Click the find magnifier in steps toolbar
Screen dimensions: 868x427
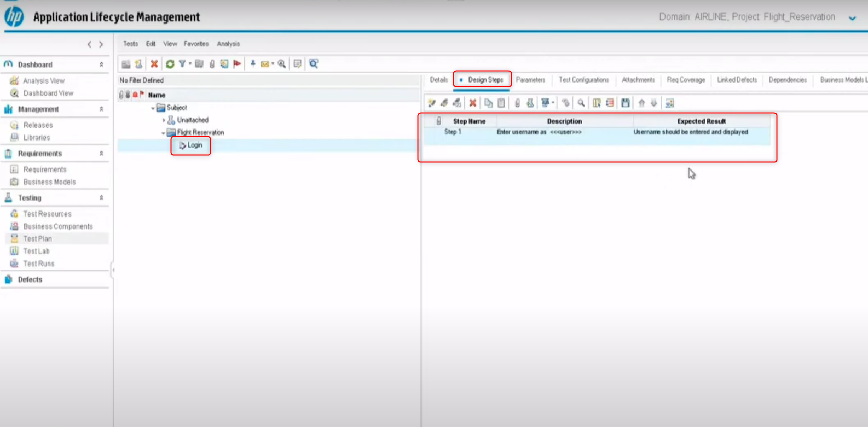[x=581, y=103]
